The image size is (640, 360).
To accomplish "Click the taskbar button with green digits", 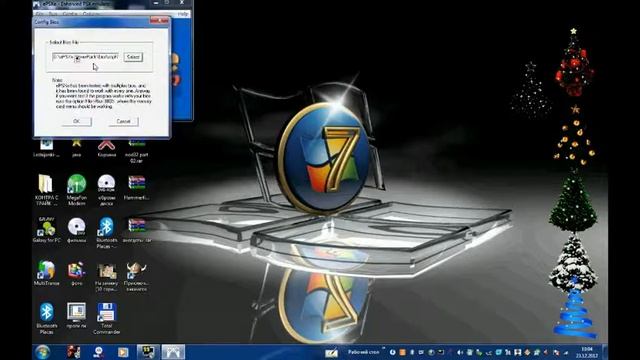I will pos(148,352).
